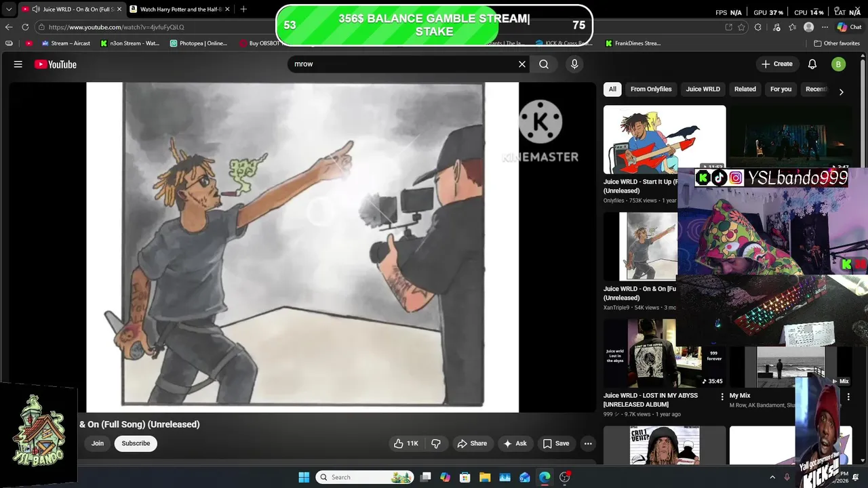
Task: Close the Harry Potter tab
Action: 227,9
